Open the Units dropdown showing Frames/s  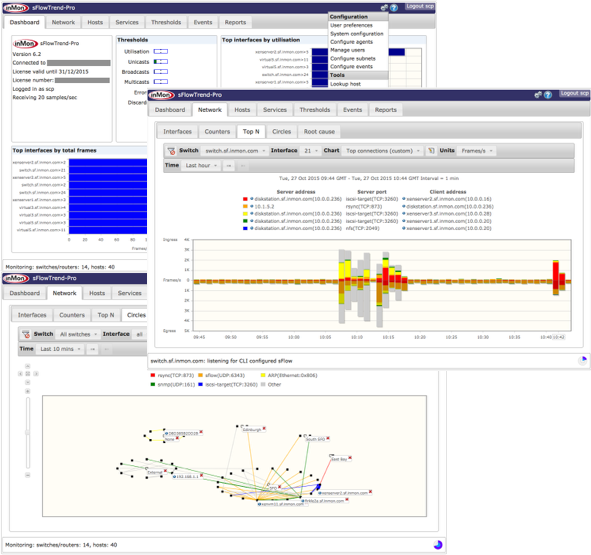pyautogui.click(x=476, y=151)
